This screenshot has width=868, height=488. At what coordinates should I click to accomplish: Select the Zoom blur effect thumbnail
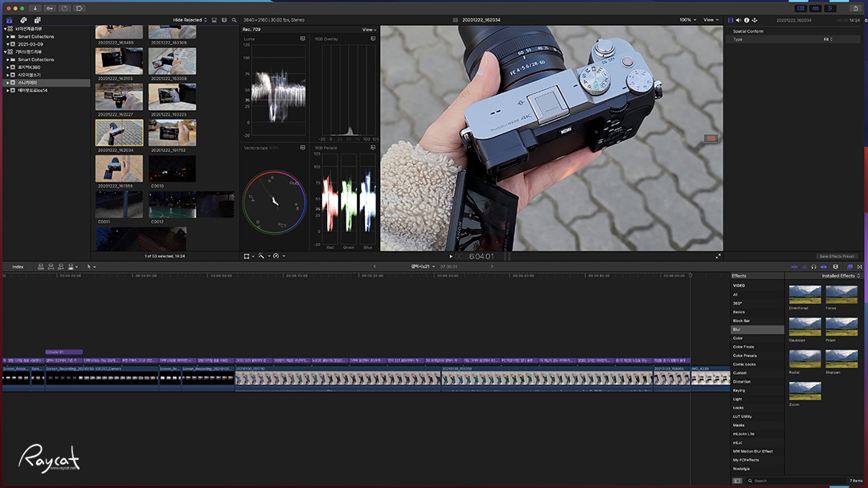click(805, 391)
